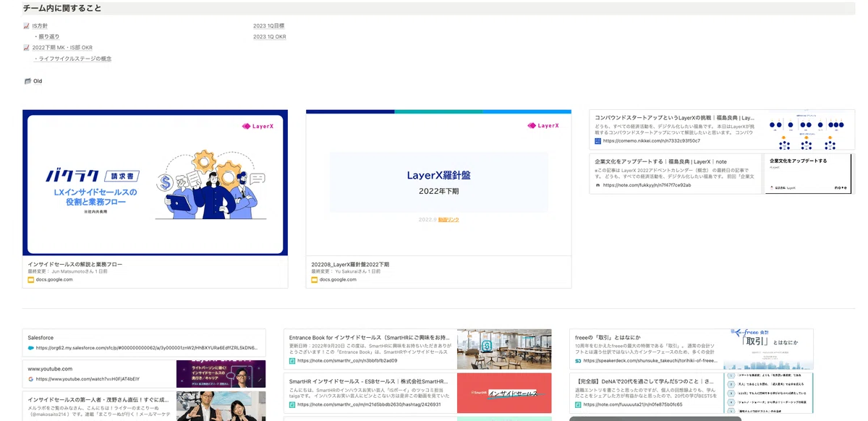The height and width of the screenshot is (421, 868).
Task: Click the note.com/smarthr_co/n/n3bbfbfb2ad09 URL
Action: [347, 360]
